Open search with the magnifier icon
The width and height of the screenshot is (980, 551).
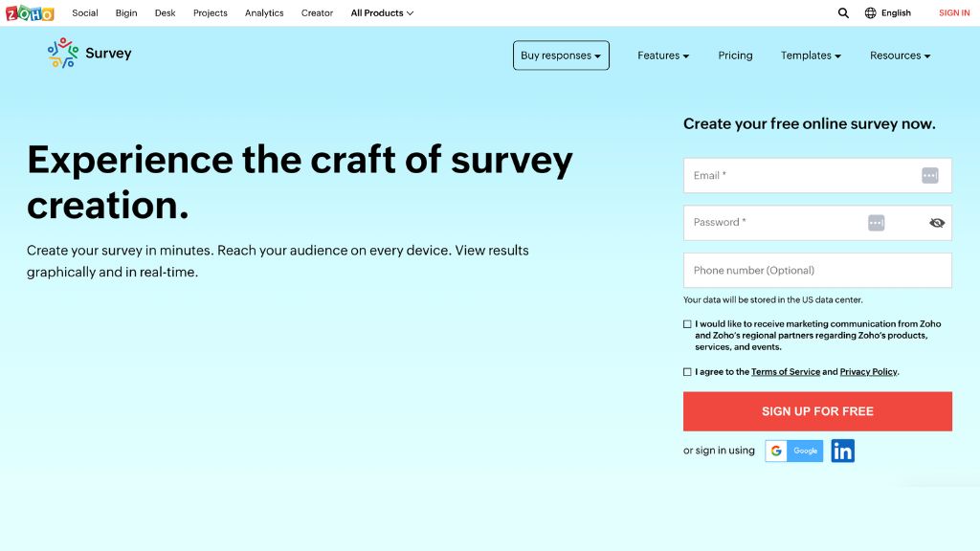(843, 13)
